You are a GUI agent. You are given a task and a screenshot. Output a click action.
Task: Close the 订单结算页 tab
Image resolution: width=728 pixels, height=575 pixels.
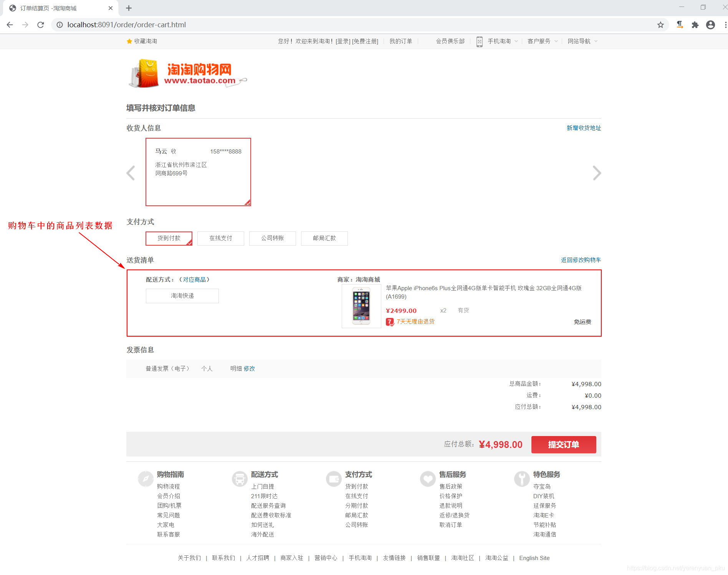click(x=111, y=8)
